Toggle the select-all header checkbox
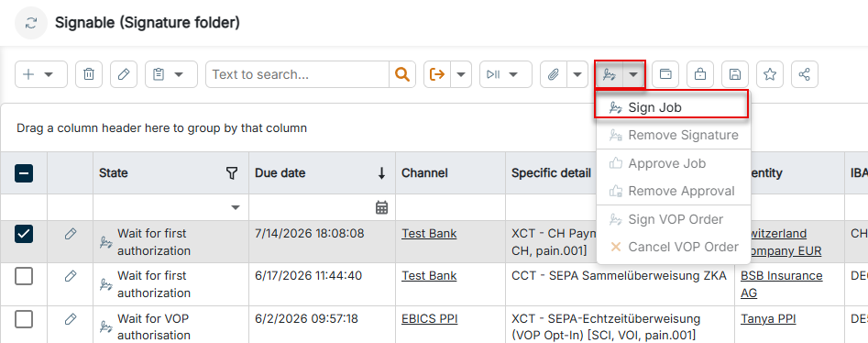Screen dimensions: 868x343 click(x=23, y=173)
